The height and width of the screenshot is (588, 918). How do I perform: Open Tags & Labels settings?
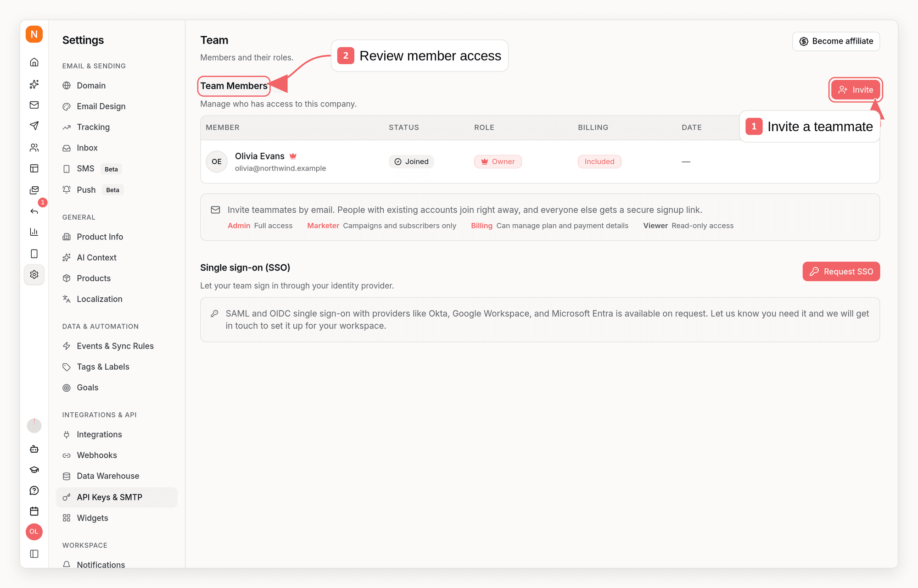pyautogui.click(x=117, y=366)
